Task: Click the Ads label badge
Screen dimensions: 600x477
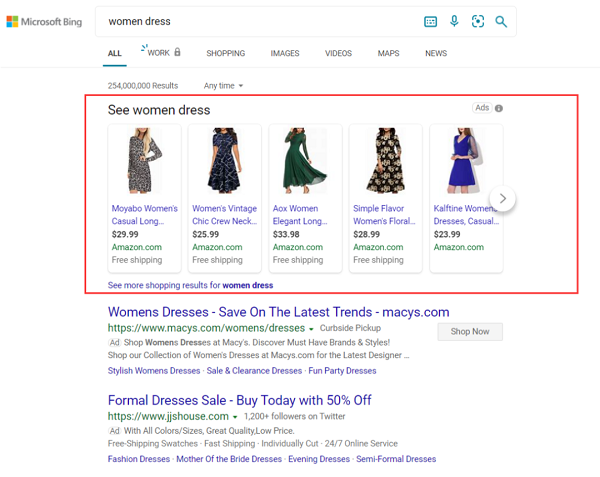Action: tap(482, 108)
